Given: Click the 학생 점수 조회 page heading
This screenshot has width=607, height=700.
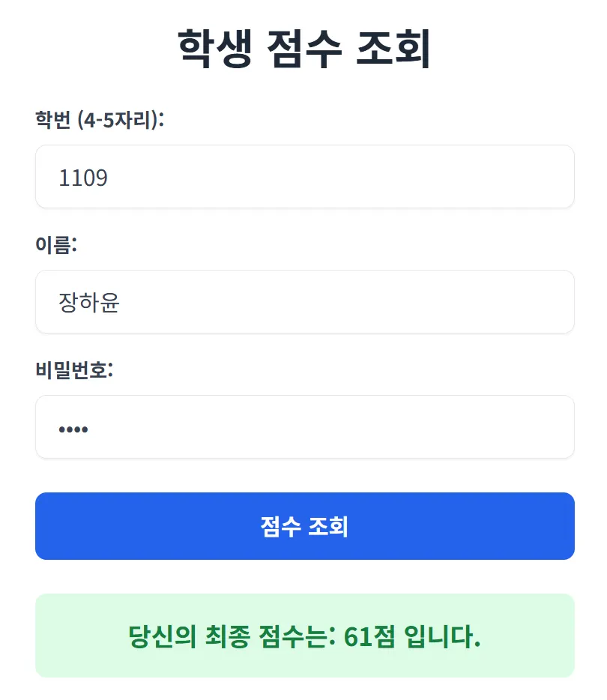Looking at the screenshot, I should [304, 48].
